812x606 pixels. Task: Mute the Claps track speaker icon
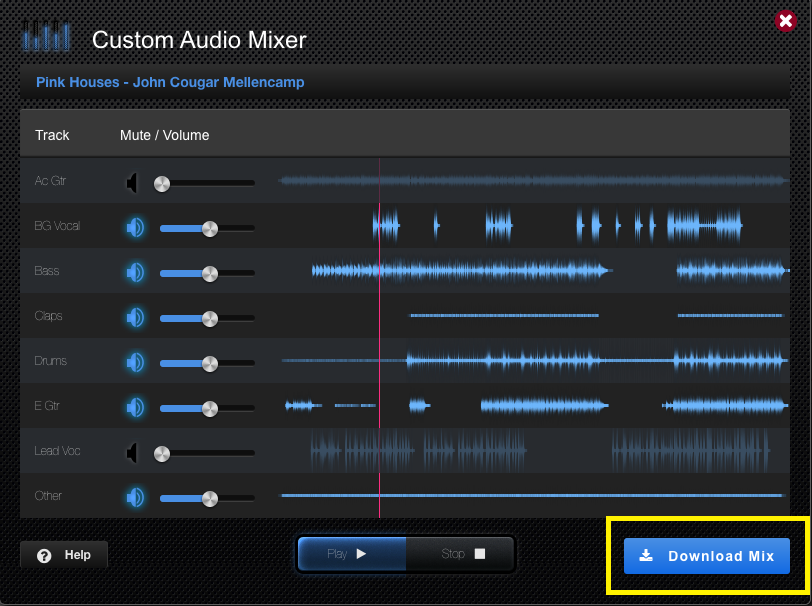[x=135, y=318]
